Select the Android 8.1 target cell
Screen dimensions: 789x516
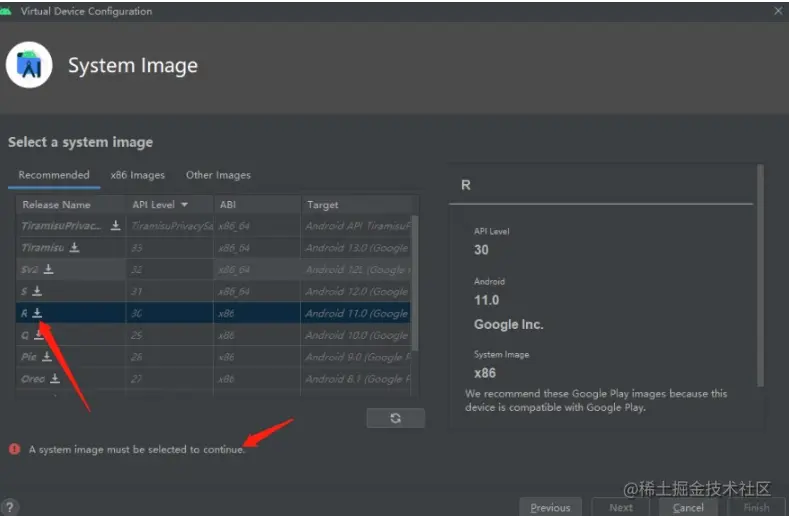(356, 379)
